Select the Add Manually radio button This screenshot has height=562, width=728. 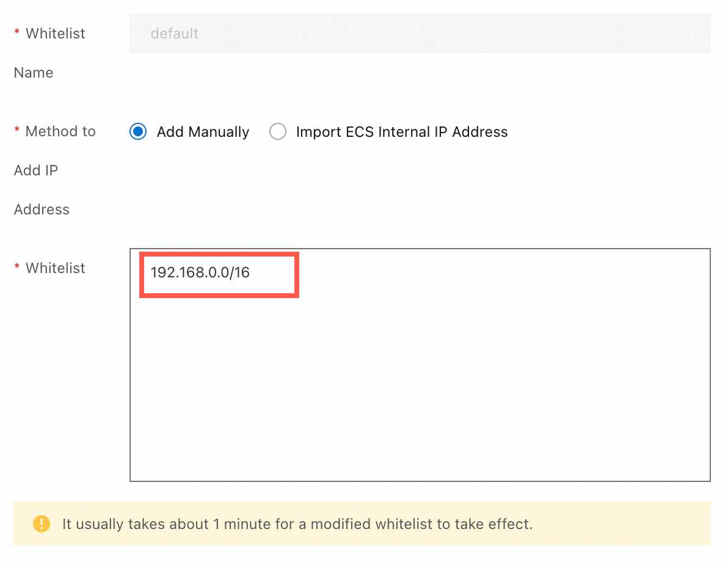pyautogui.click(x=138, y=132)
